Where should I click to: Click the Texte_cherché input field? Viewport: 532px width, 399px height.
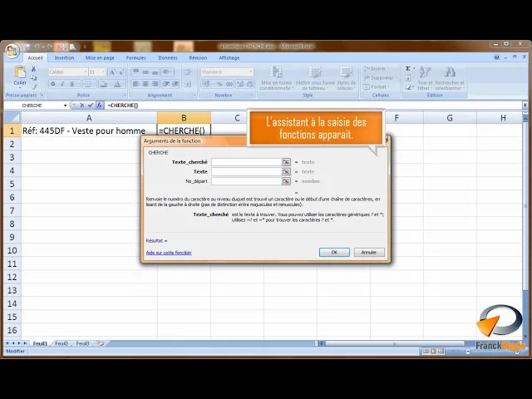pyautogui.click(x=247, y=162)
